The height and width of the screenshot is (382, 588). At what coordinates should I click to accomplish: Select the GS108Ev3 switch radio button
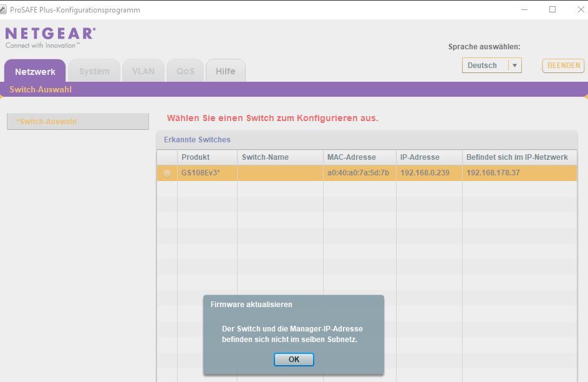tap(167, 173)
